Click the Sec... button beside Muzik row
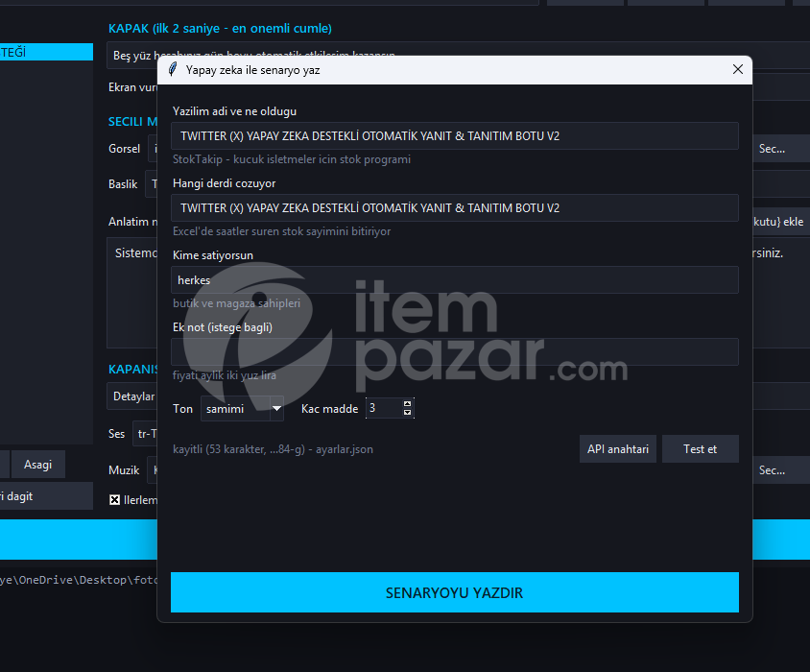 click(x=780, y=469)
